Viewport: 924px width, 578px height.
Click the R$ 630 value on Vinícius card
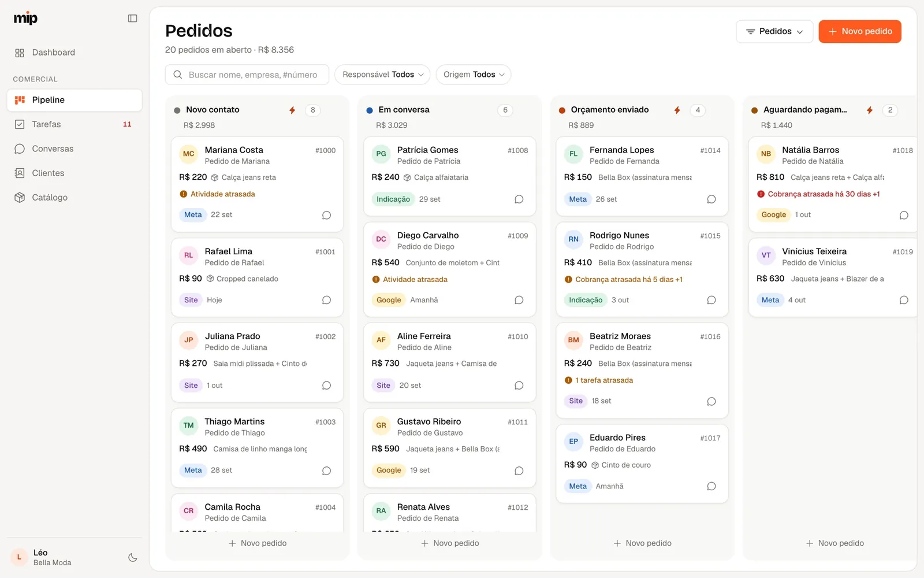click(x=770, y=279)
